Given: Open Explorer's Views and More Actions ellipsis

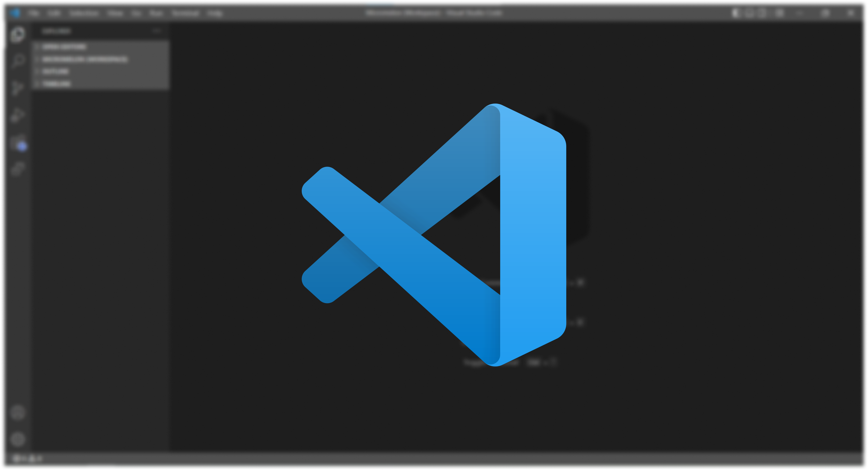Looking at the screenshot, I should [157, 31].
